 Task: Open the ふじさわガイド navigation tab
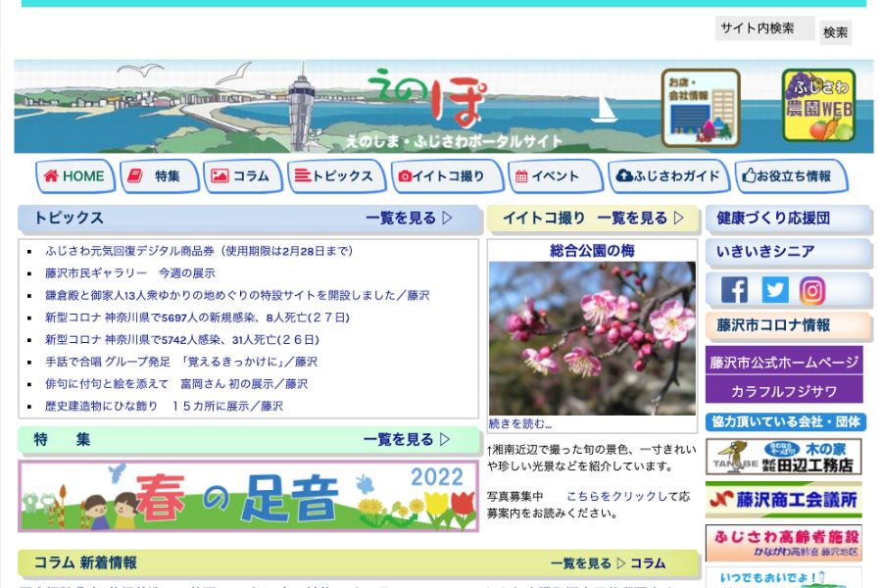click(668, 176)
